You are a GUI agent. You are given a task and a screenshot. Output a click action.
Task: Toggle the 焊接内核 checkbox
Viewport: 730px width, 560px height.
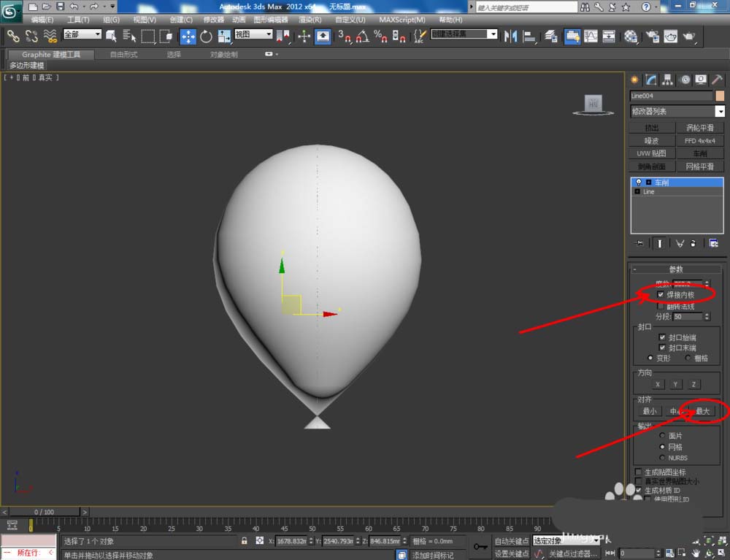tap(661, 295)
